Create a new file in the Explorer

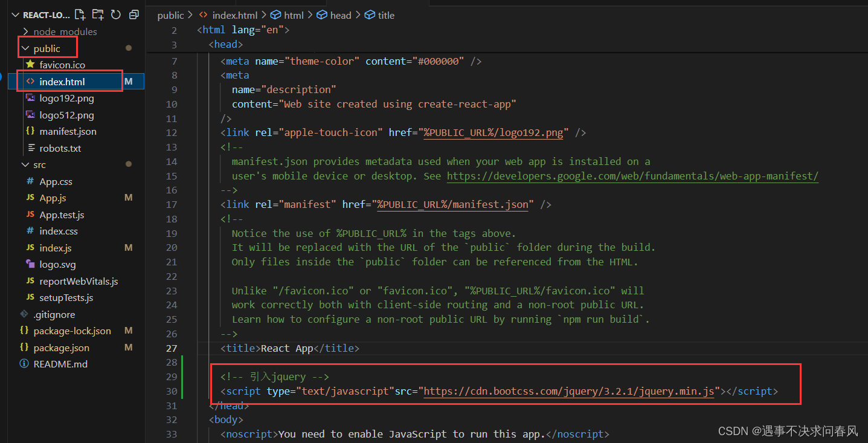click(x=79, y=13)
